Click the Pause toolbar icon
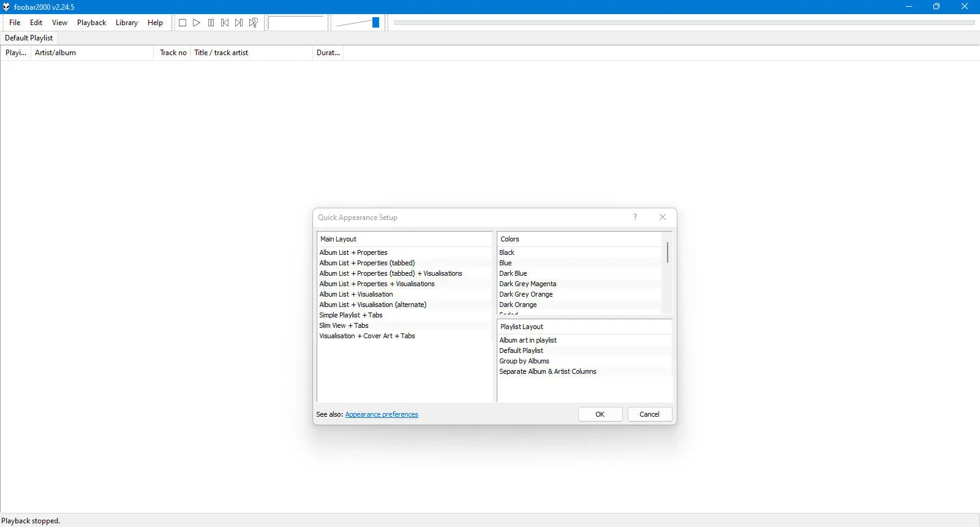 click(x=211, y=23)
